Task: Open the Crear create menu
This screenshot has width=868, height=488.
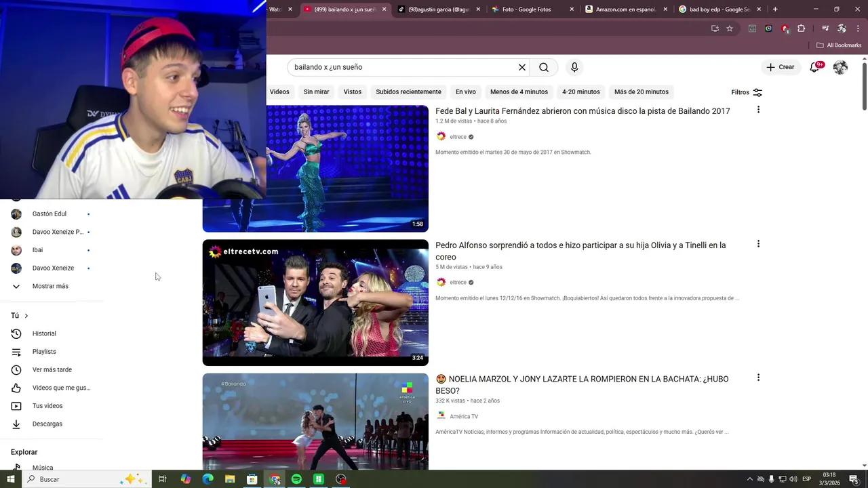Action: [x=780, y=67]
